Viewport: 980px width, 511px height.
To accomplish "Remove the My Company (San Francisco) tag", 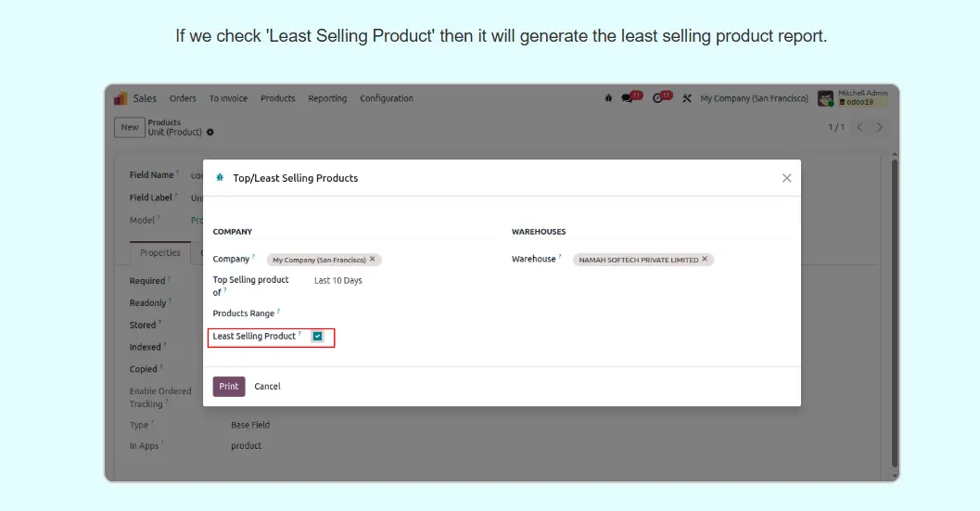I will pyautogui.click(x=373, y=260).
